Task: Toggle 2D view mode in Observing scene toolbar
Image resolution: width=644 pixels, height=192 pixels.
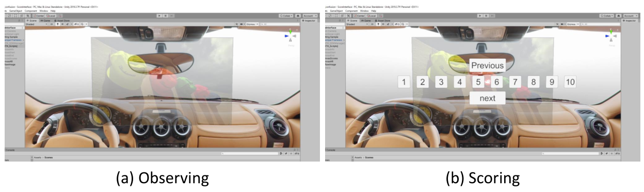Action: click(x=52, y=24)
